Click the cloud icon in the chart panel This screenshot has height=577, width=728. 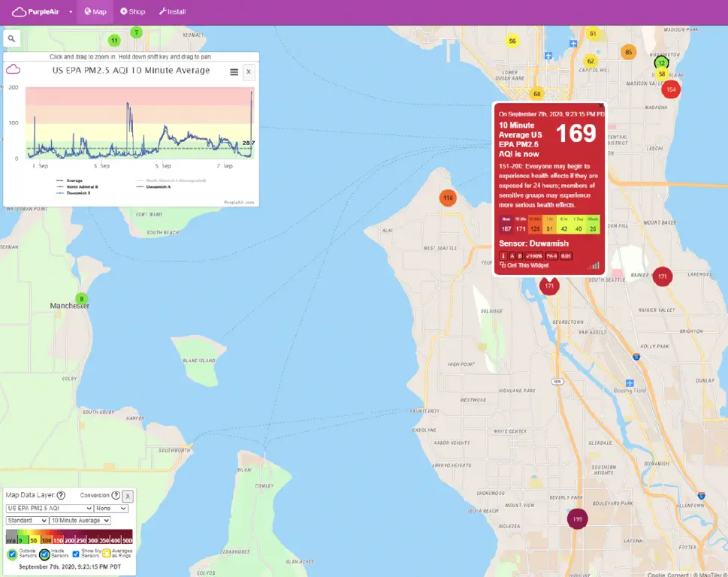pos(13,69)
